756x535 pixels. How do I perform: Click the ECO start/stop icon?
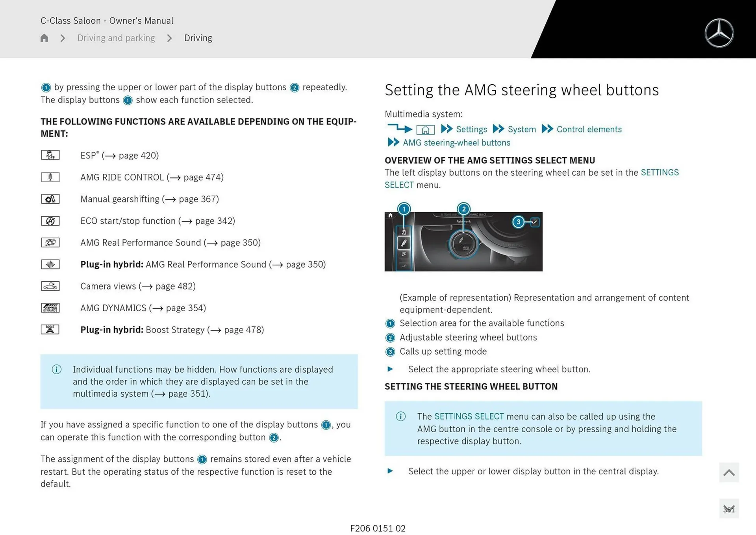pos(50,221)
